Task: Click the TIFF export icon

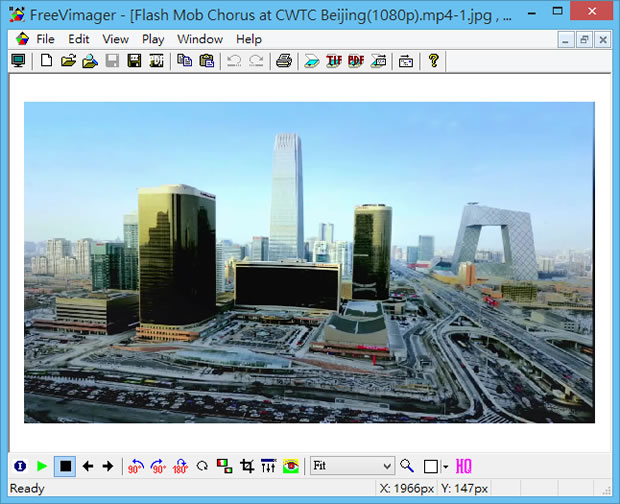Action: pos(334,61)
